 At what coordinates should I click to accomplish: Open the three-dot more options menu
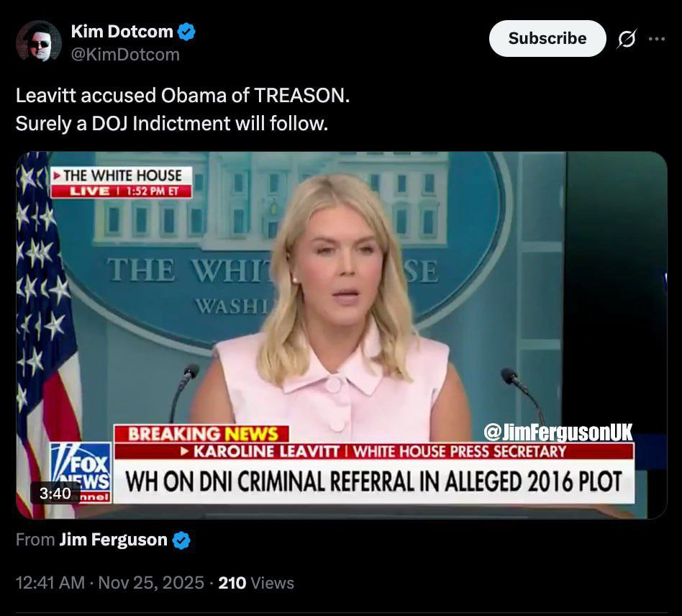(656, 39)
